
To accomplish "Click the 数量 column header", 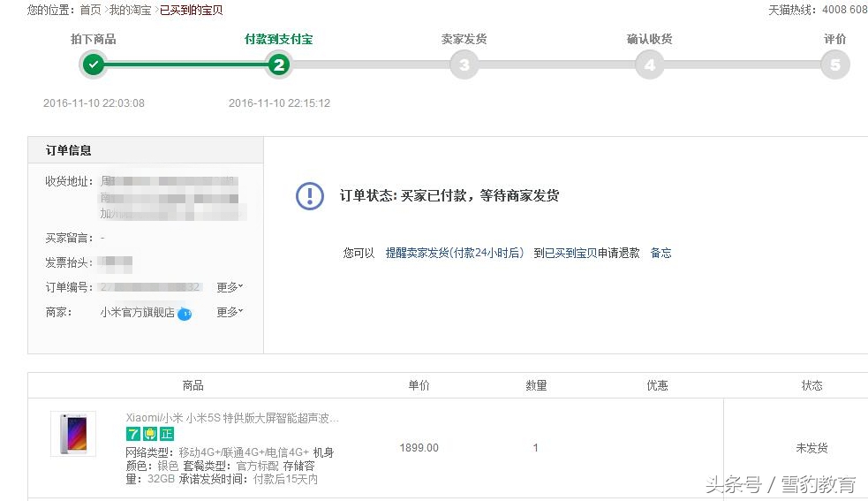I will click(536, 385).
